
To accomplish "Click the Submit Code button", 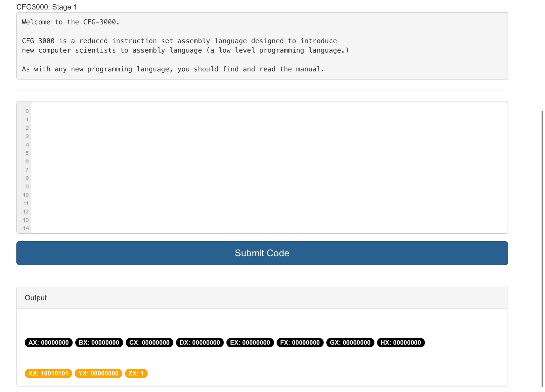I will [262, 253].
